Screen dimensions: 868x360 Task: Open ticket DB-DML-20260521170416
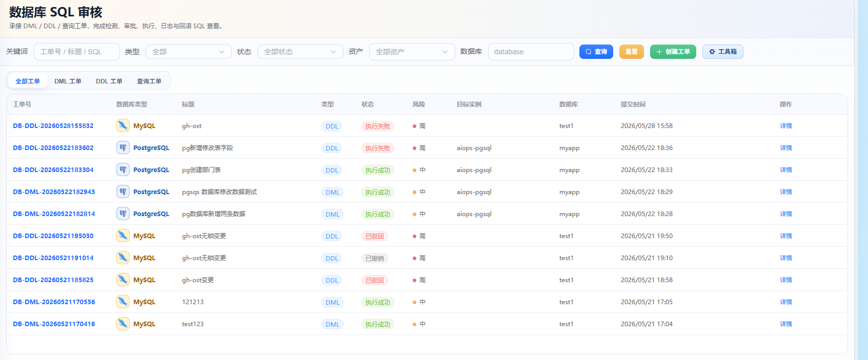coord(54,324)
